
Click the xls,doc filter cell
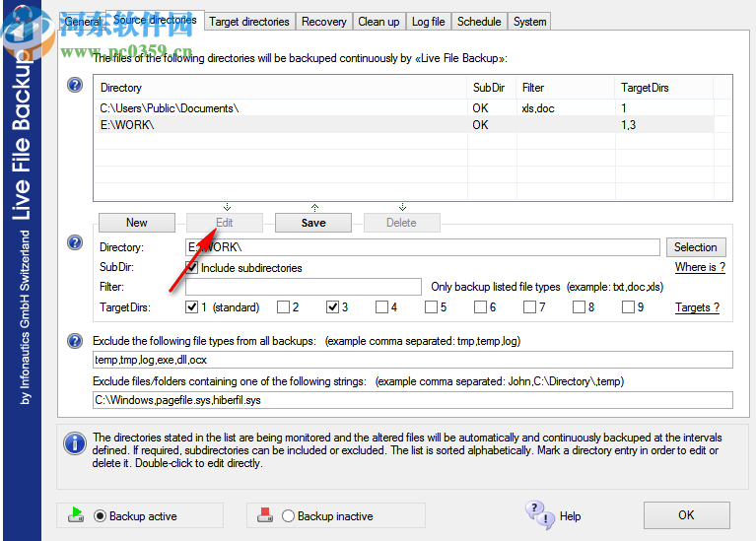565,108
